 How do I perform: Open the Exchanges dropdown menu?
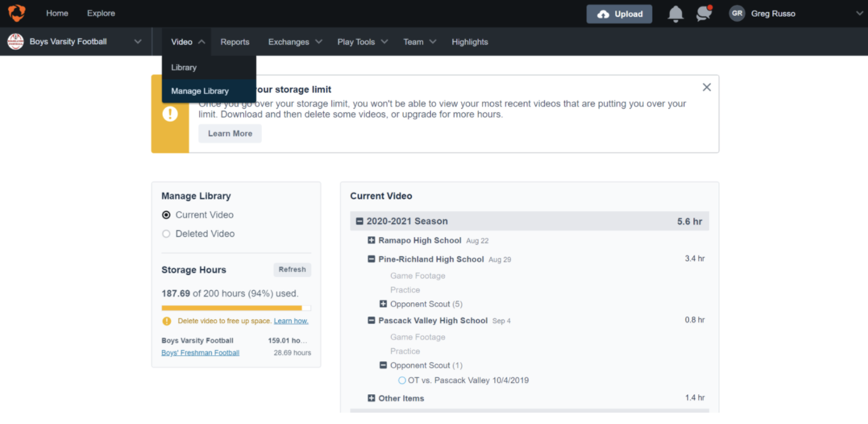tap(295, 42)
